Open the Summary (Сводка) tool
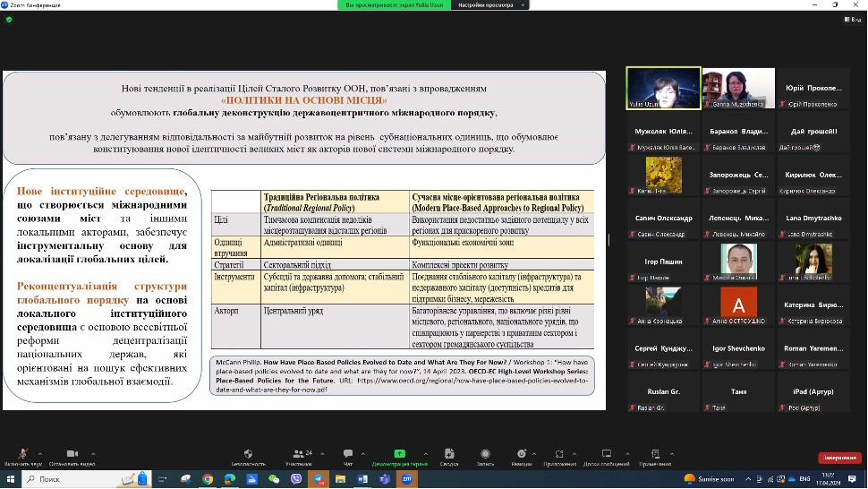868x489 pixels. [449, 454]
